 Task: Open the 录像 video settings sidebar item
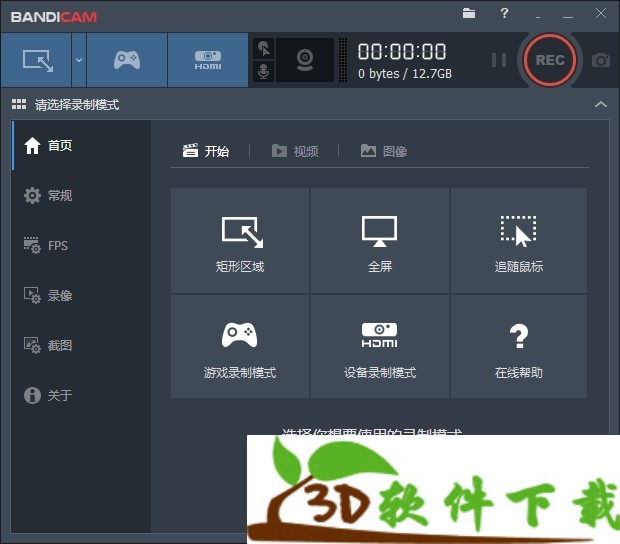click(x=81, y=295)
